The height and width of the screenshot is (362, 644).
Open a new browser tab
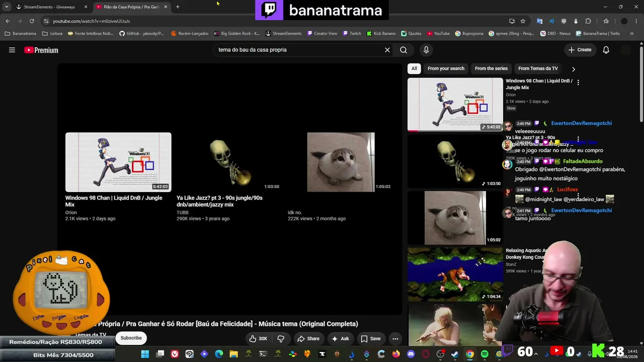coord(178,7)
